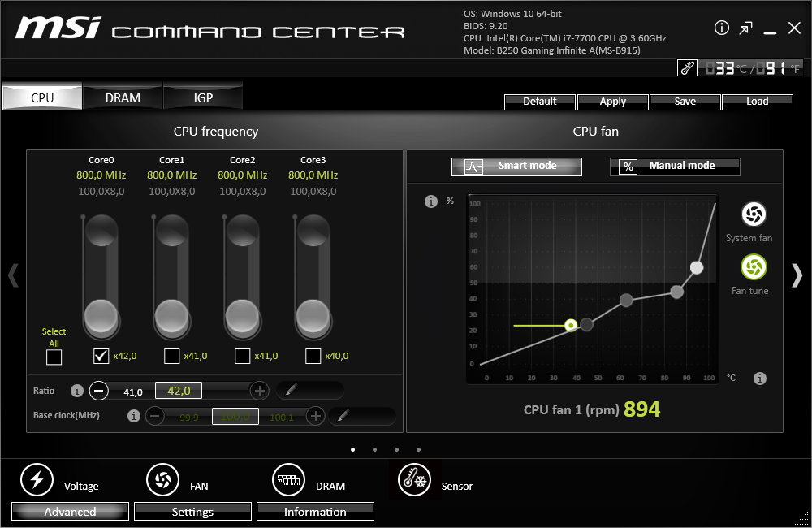Start the Fan tune icon

pyautogui.click(x=754, y=267)
